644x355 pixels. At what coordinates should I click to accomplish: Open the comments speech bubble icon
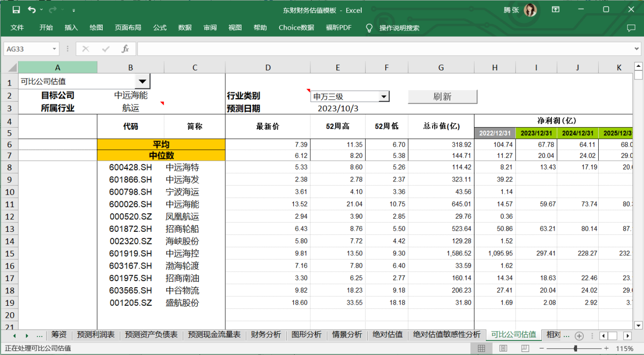point(631,28)
